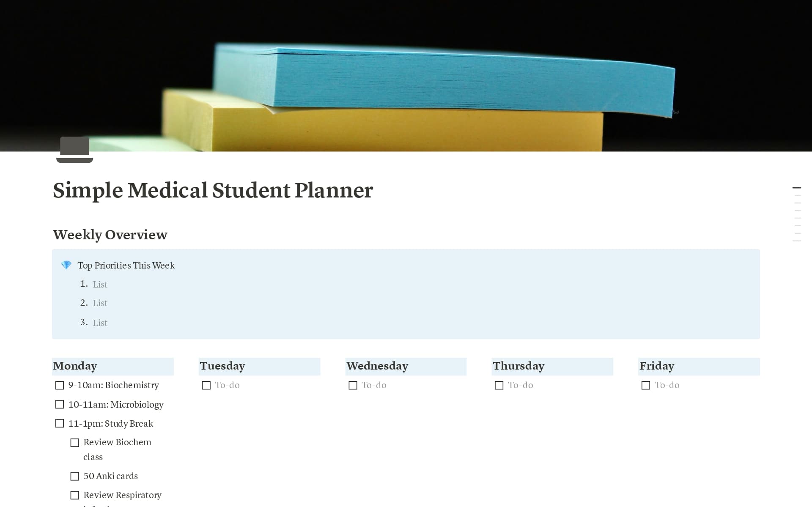Viewport: 812px width, 507px height.
Task: Click the third priority list item
Action: point(100,323)
